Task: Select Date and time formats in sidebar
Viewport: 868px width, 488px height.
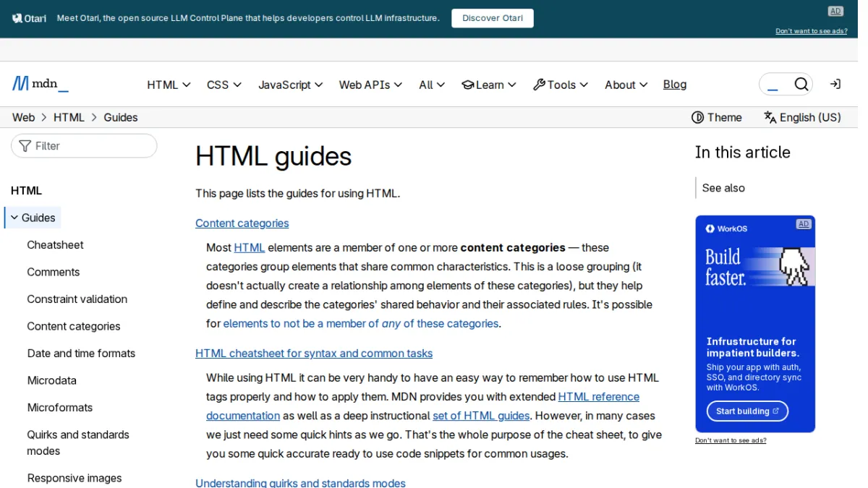Action: tap(81, 354)
